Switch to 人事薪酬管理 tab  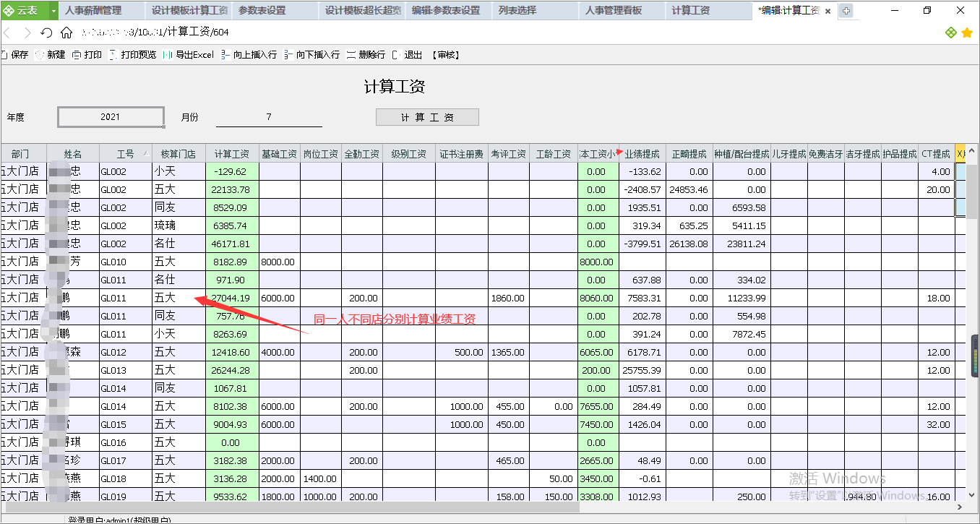tap(100, 11)
